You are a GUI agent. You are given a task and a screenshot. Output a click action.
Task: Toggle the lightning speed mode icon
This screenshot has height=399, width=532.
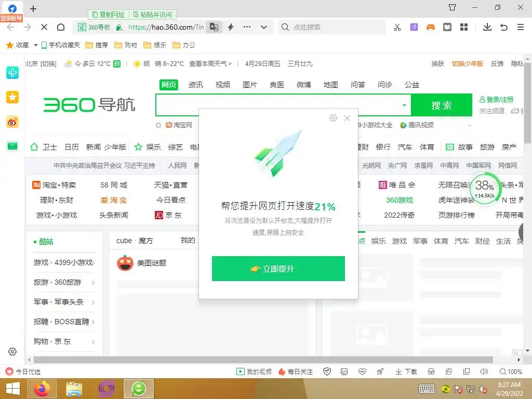tap(231, 27)
